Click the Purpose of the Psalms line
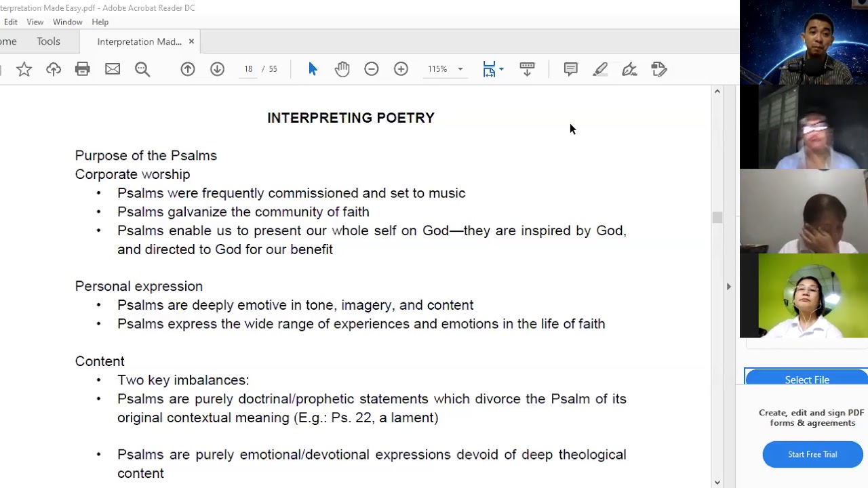Image resolution: width=868 pixels, height=488 pixels. tap(146, 155)
